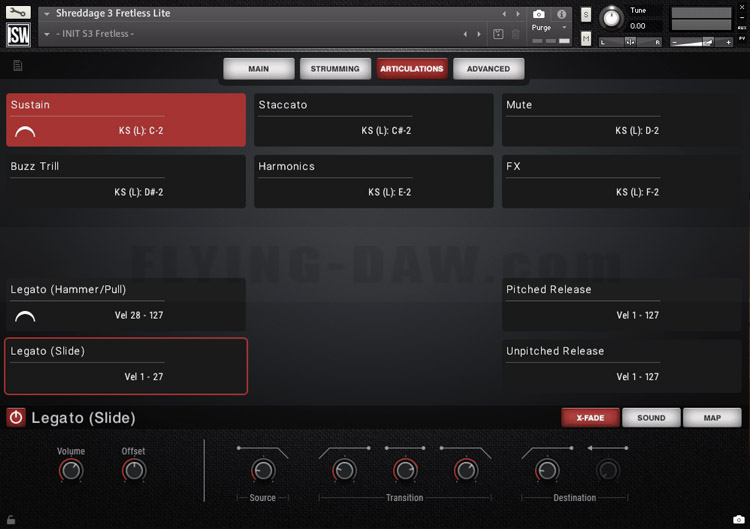Screen dimensions: 750x529
Task: Open the SOUND settings page
Action: [x=651, y=418]
